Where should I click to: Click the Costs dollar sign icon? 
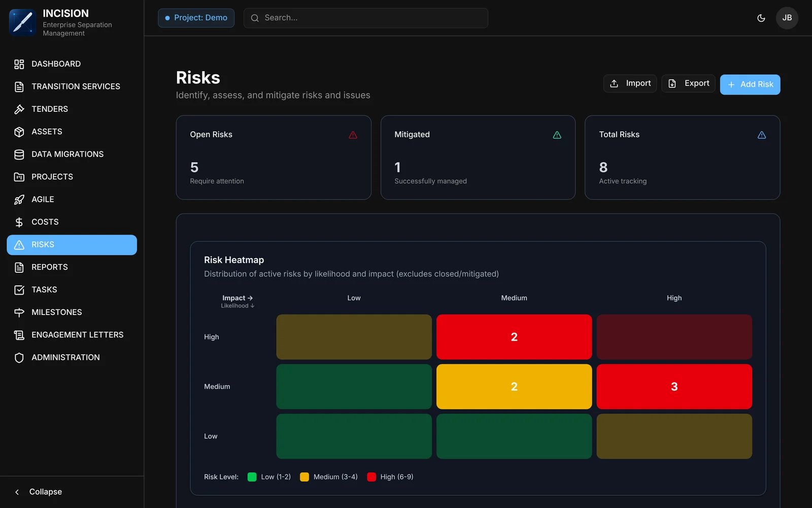(x=19, y=222)
